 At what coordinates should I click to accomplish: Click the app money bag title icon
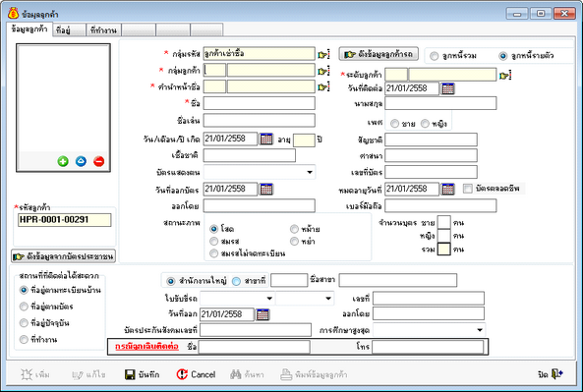14,14
